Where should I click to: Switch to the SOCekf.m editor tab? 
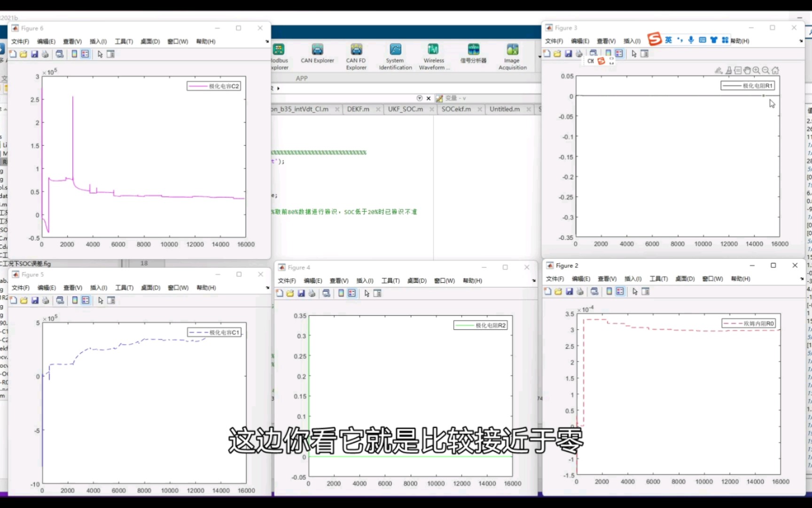pos(456,109)
